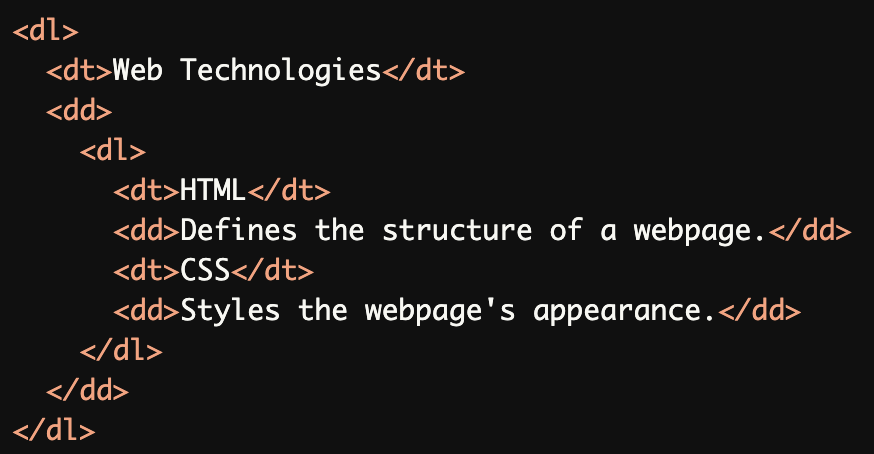Screen dimensions: 874x454
Task: Click the <dd> tag before 'Defines'
Action: click(x=146, y=231)
